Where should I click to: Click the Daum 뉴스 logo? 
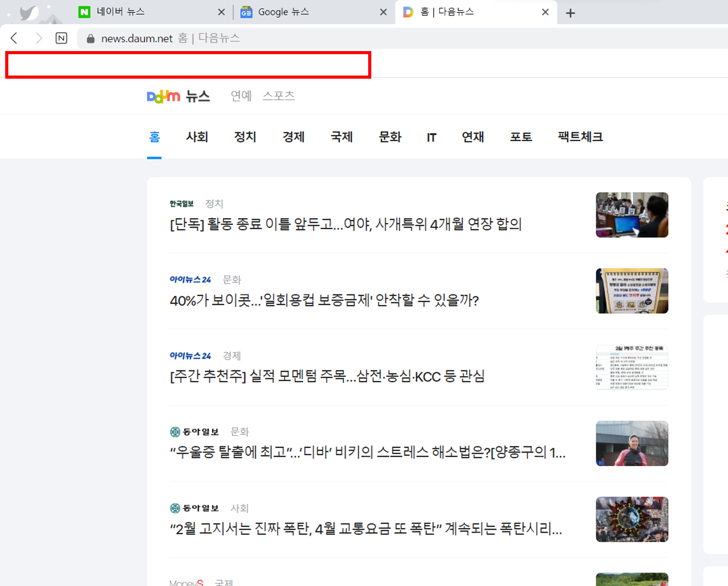178,96
